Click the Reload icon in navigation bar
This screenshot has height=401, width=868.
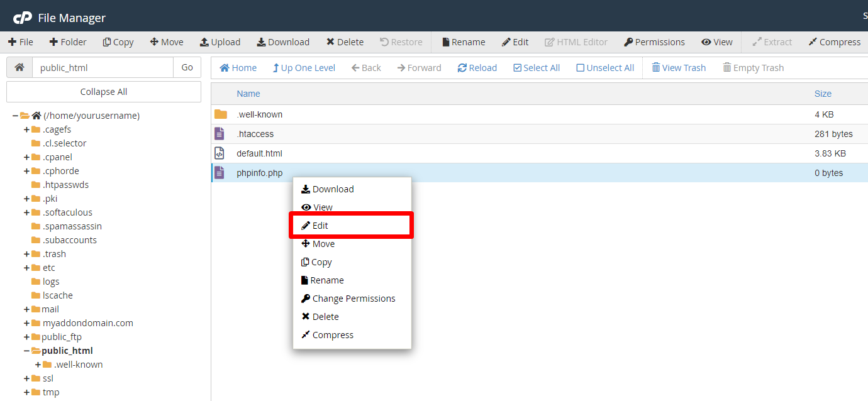point(462,68)
